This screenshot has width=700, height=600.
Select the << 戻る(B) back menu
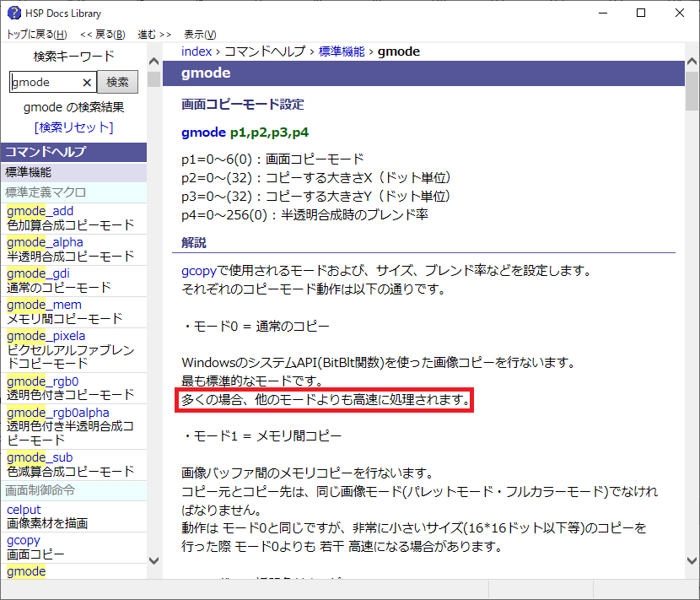coord(103,35)
